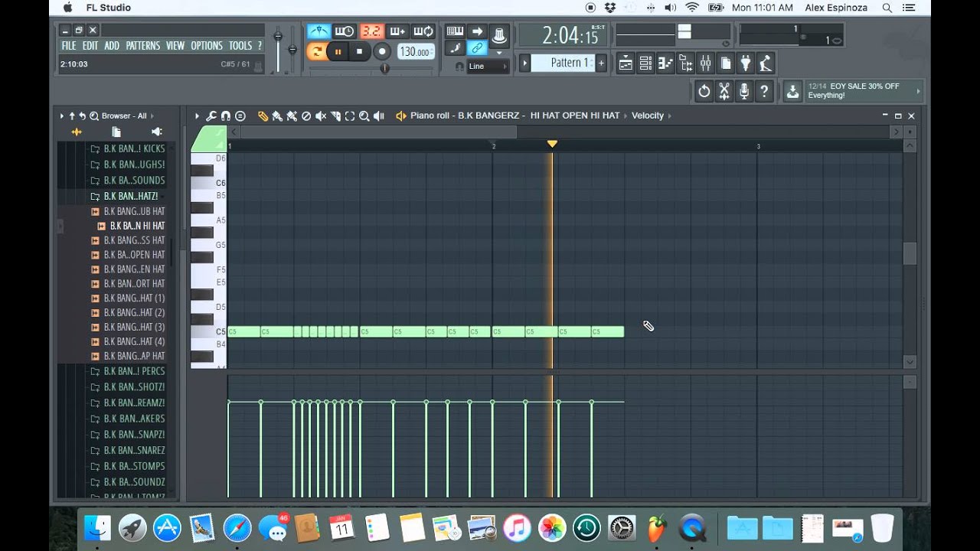Open the TOOLS menu
Viewport: 980px width, 551px height.
coord(240,46)
